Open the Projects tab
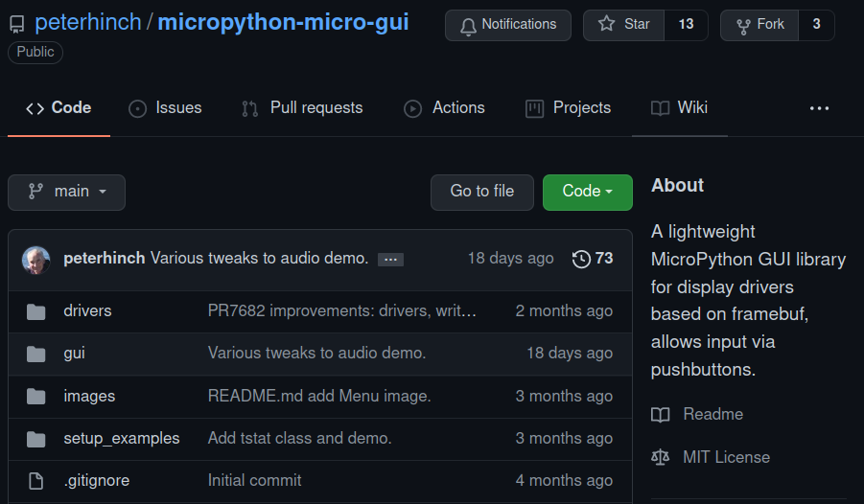The height and width of the screenshot is (504, 864). click(568, 108)
